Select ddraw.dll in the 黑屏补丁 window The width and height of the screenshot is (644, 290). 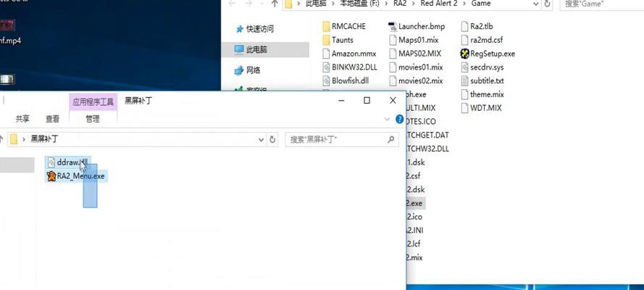point(68,162)
